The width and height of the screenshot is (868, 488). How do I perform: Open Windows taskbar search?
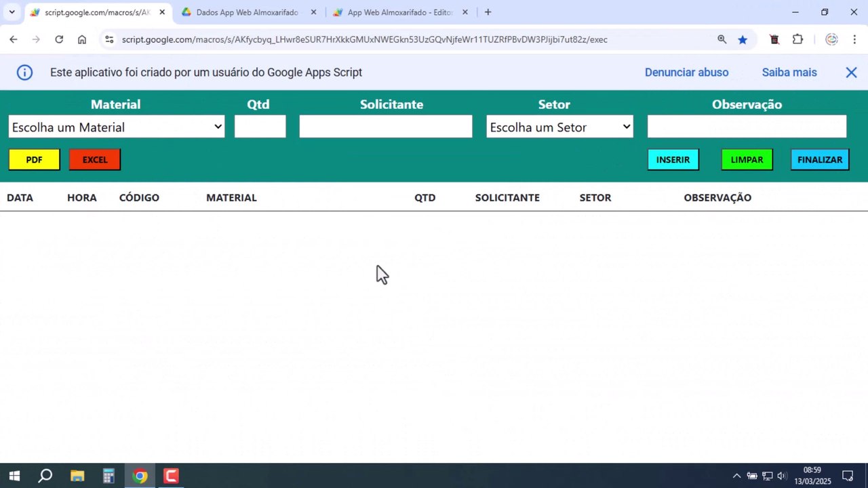45,476
